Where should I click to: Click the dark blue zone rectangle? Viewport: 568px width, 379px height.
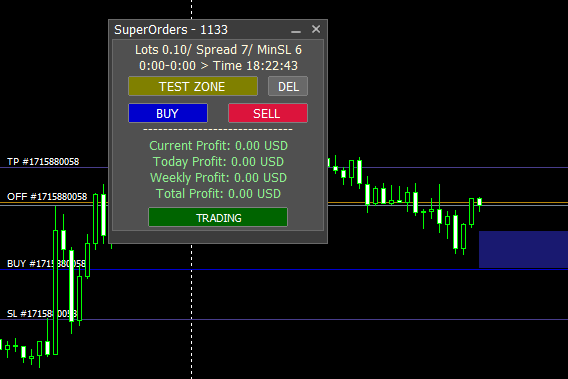click(x=523, y=250)
